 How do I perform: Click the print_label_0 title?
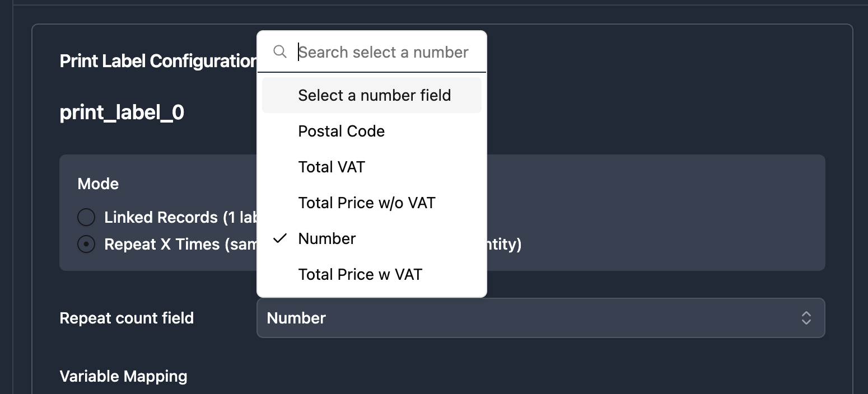(x=122, y=112)
